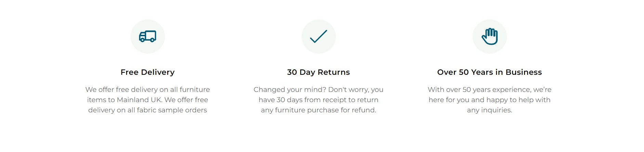Viewport: 644px width, 152px height.
Task: Click the 'here for you' phrase
Action: [x=449, y=100]
